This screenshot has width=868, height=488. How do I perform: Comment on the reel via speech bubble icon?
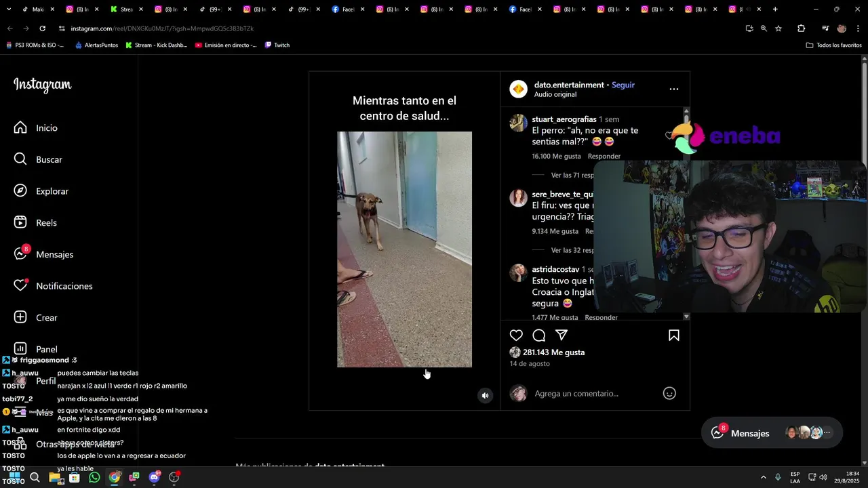(x=539, y=335)
